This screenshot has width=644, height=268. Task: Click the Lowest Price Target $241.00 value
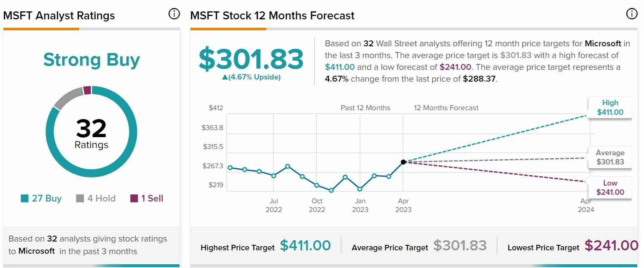coord(611,245)
